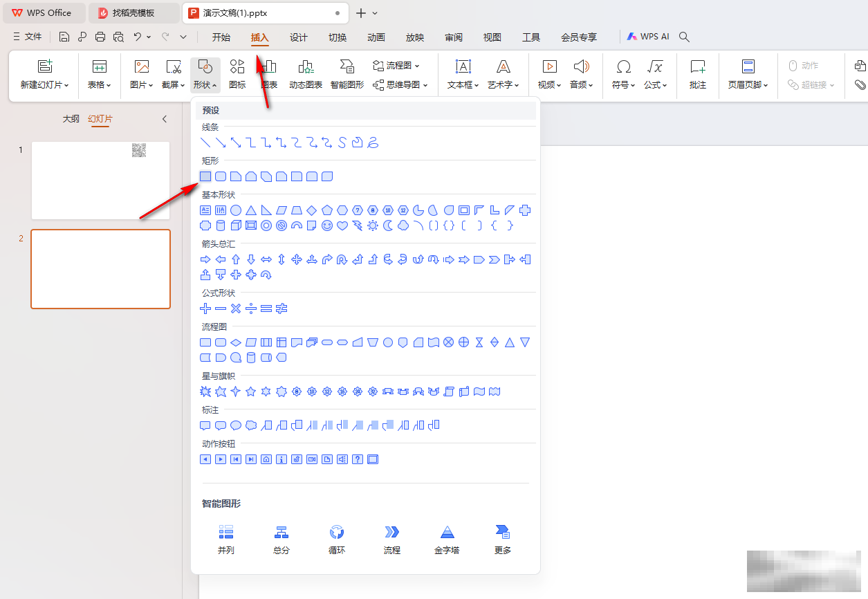The width and height of the screenshot is (868, 599).
Task: Select the 循环 smart graphic
Action: coord(337,540)
